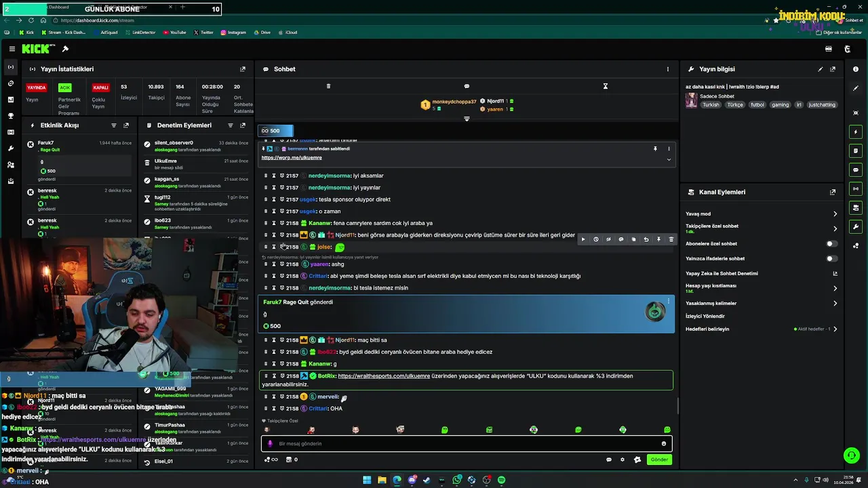The image size is (868, 488).
Task: Open the Twitter bookmark
Action: (x=203, y=33)
